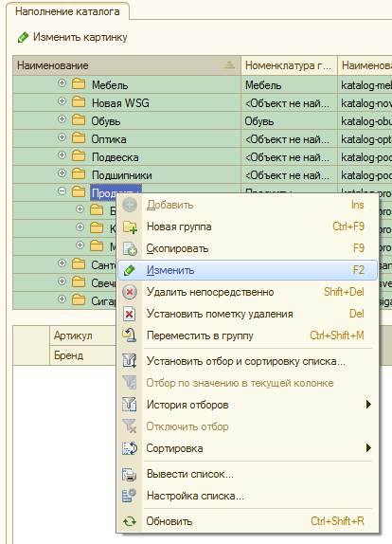The image size is (392, 544).
Task: Click the Скопировать document icon
Action: coord(130,248)
